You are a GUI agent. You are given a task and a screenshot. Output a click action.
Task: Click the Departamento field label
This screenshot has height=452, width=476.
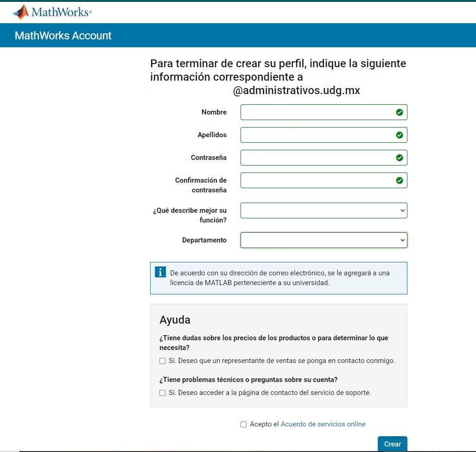pos(204,240)
